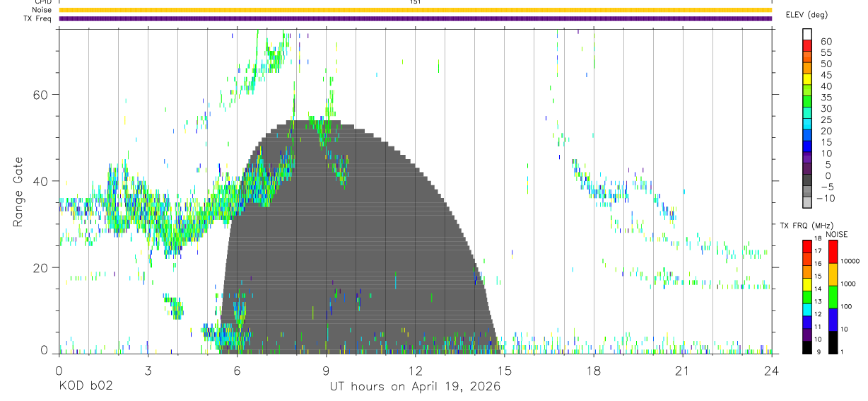The width and height of the screenshot is (868, 401).
Task: Click the CPID value '151'
Action: click(x=415, y=2)
